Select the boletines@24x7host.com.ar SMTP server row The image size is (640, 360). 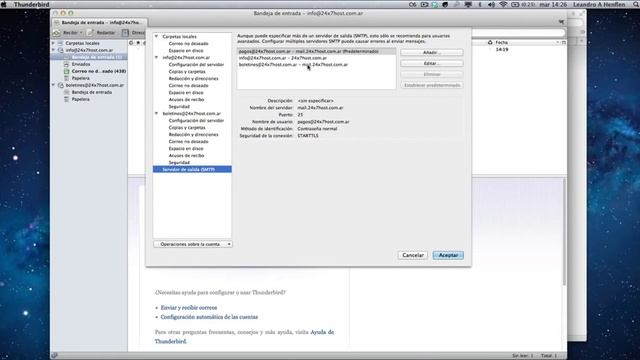click(316, 64)
